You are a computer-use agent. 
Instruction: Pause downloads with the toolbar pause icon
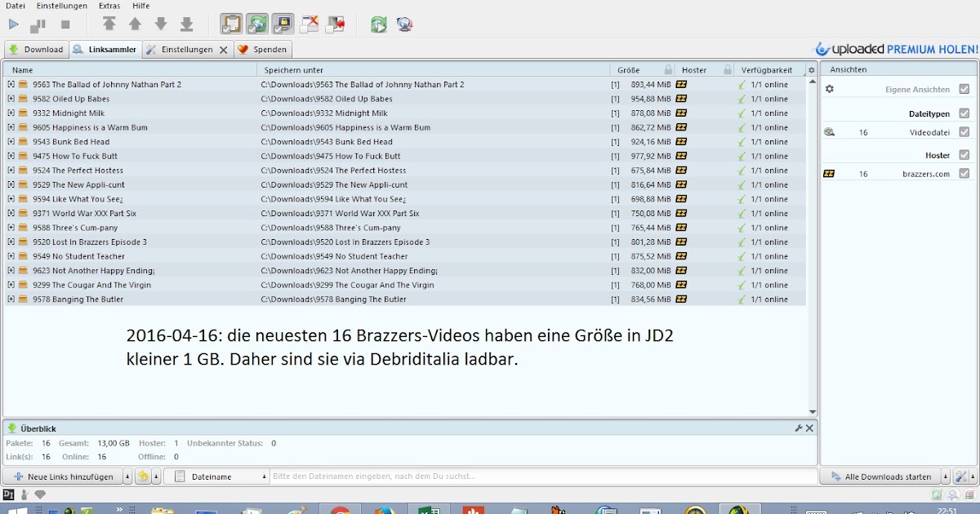38,25
